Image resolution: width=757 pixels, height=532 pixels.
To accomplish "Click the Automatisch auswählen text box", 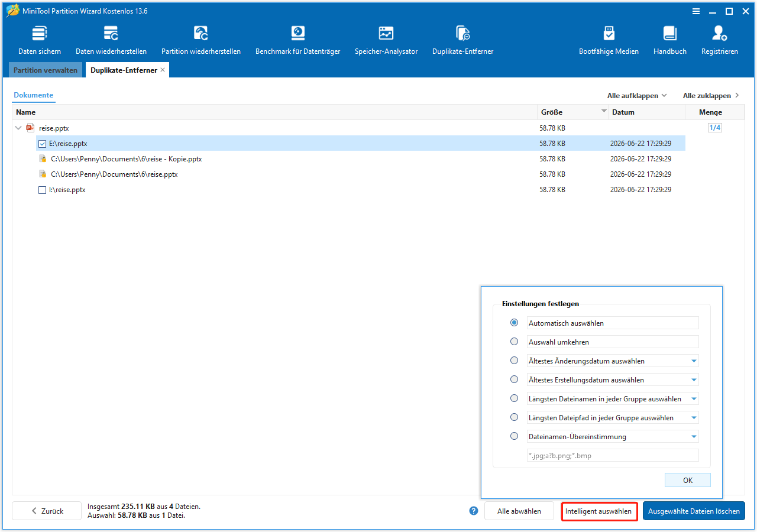I will [613, 323].
